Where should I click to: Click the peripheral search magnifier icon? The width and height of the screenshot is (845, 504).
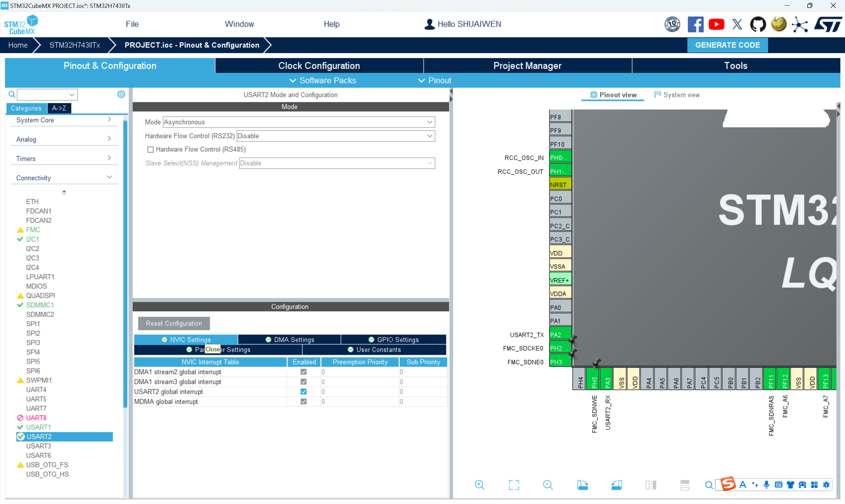(x=12, y=94)
